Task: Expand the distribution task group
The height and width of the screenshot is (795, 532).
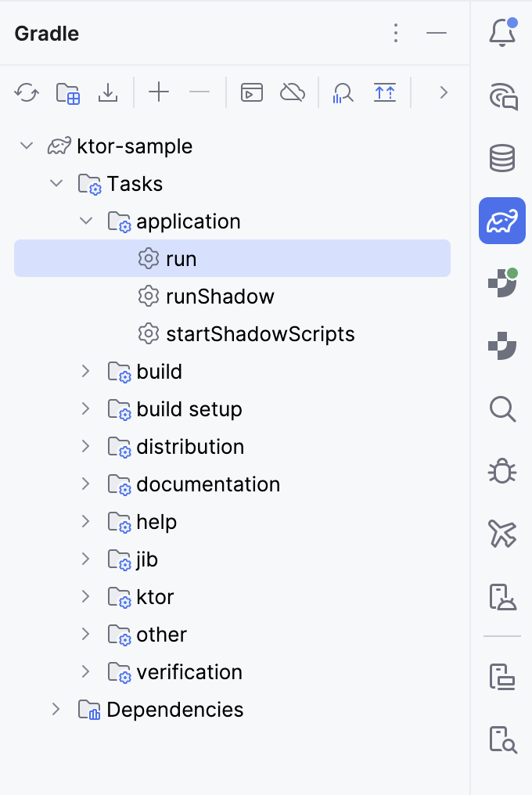Action: coord(86,446)
